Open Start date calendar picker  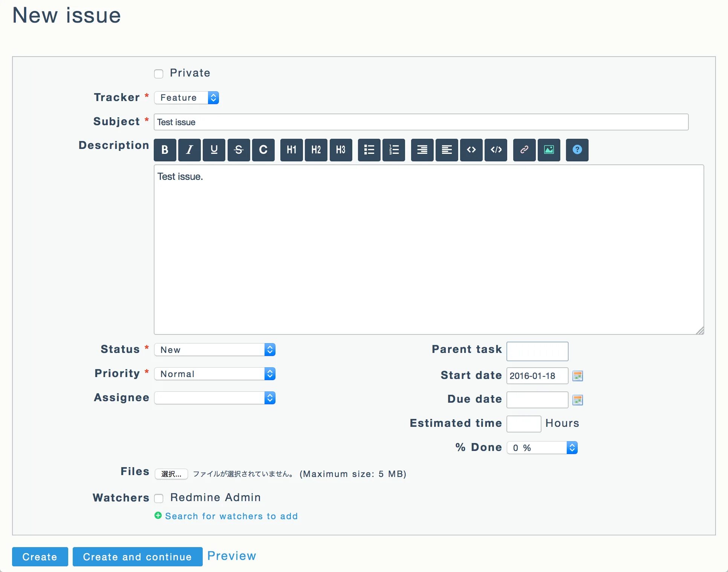577,376
